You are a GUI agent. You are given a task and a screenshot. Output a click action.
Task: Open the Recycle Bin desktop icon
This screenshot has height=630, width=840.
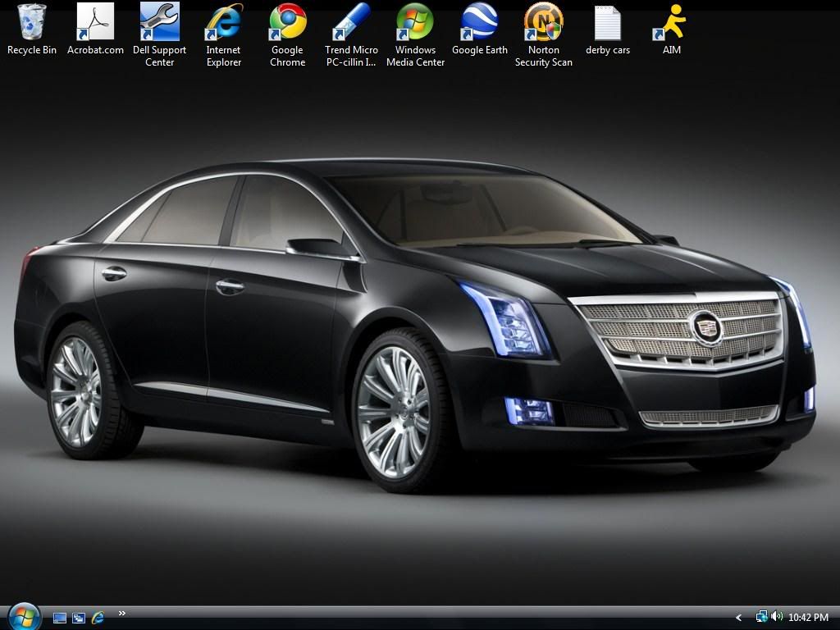point(32,22)
